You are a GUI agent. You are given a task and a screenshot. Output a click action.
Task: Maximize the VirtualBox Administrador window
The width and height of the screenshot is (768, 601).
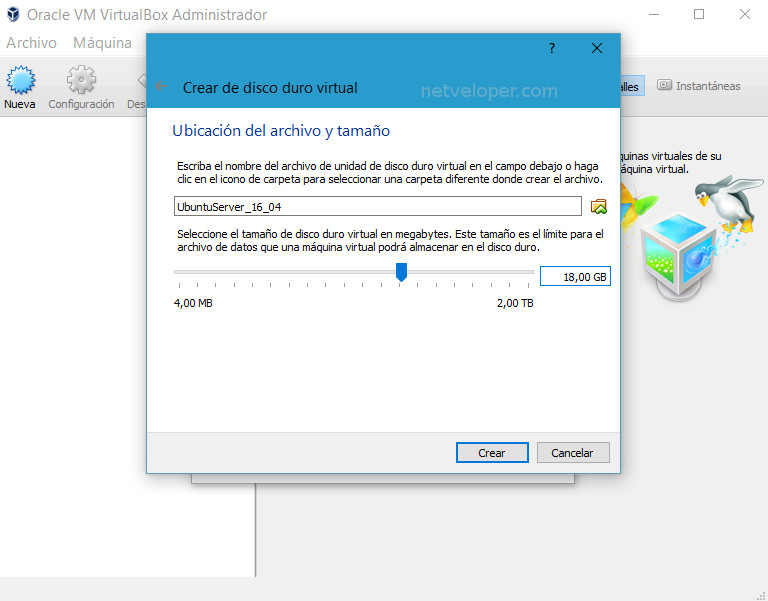coord(699,14)
